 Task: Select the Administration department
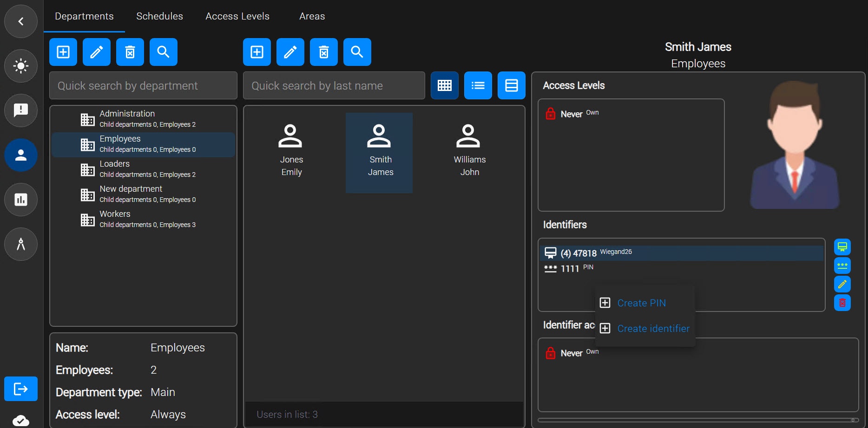click(143, 119)
